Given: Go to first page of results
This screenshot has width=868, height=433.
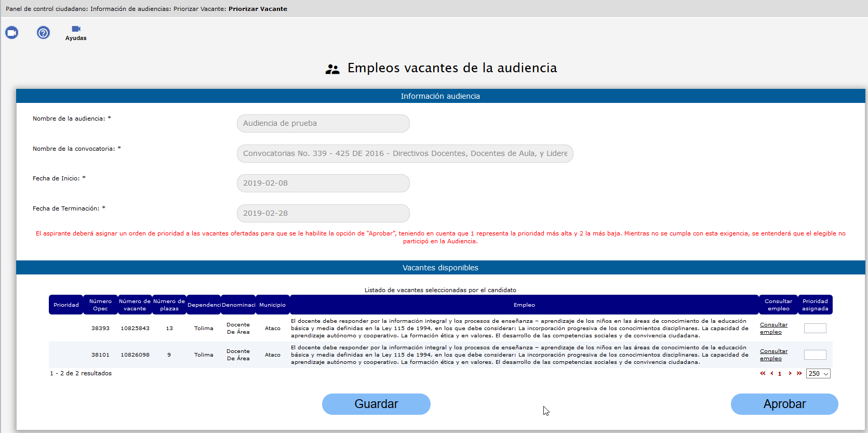Looking at the screenshot, I should [763, 373].
